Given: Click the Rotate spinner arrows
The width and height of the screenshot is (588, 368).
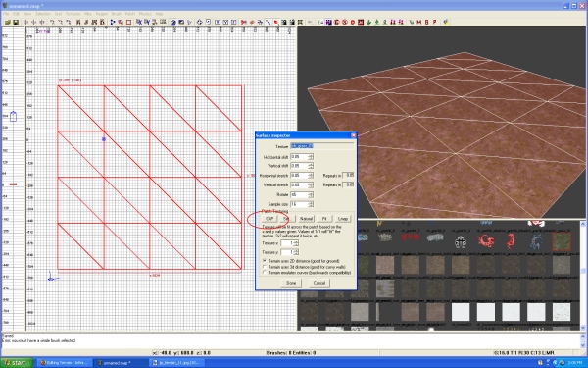Looking at the screenshot, I should (x=311, y=194).
